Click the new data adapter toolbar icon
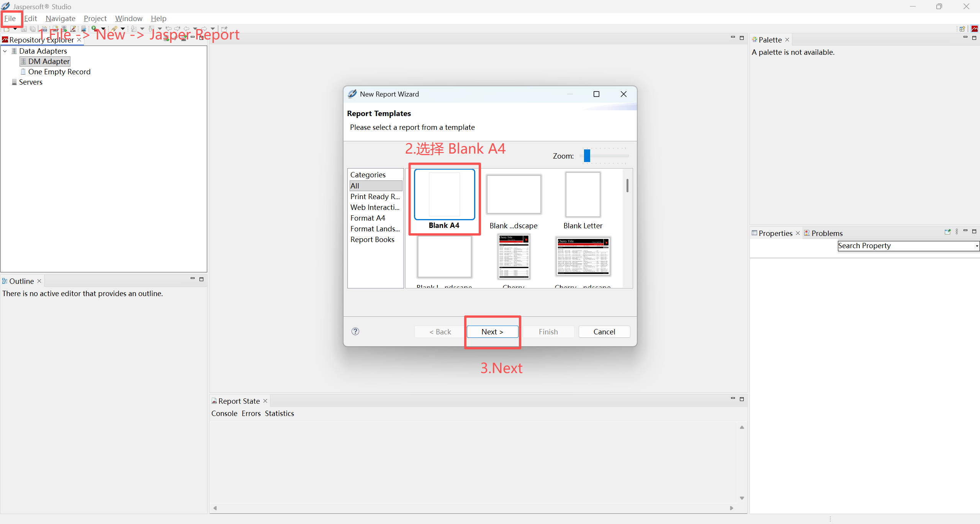This screenshot has height=524, width=980. (64, 29)
